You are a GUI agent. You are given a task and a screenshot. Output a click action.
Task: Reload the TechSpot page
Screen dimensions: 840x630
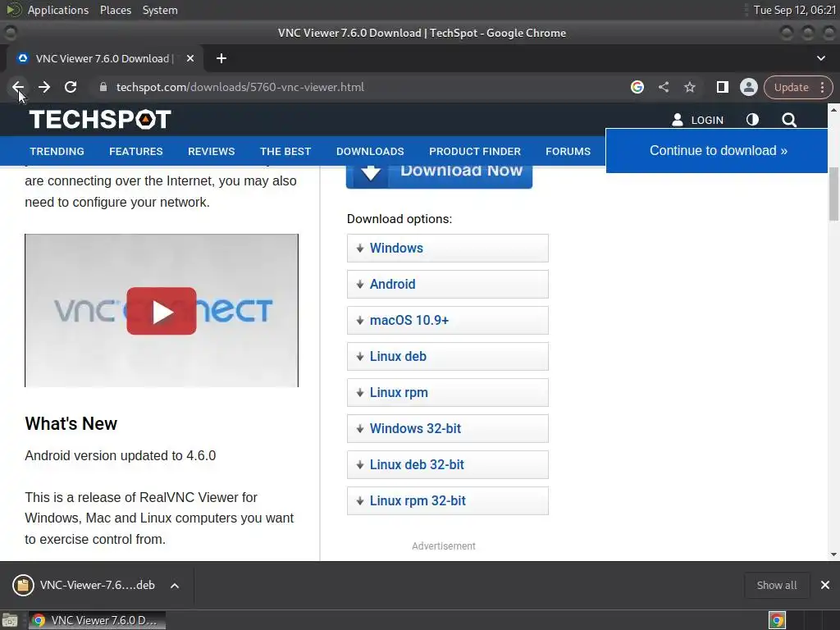coord(71,87)
